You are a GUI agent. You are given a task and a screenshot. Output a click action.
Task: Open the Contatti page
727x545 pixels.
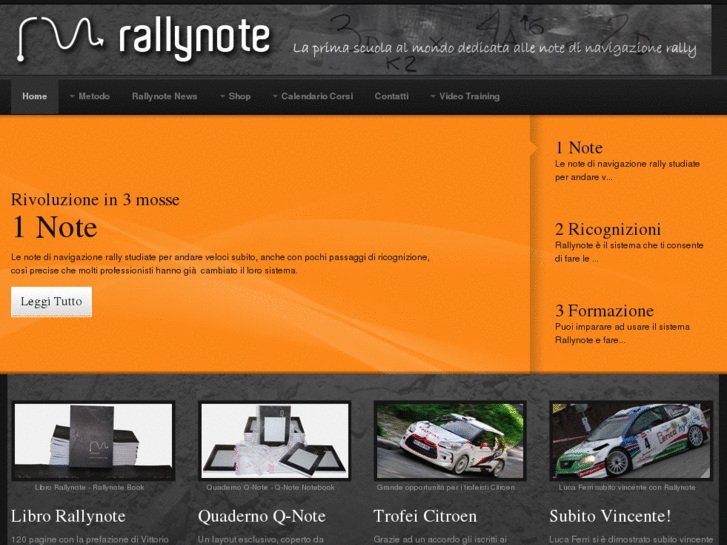(391, 96)
